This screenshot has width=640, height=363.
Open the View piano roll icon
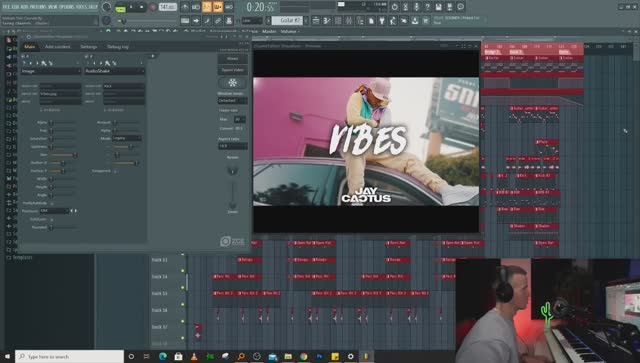coord(327,20)
